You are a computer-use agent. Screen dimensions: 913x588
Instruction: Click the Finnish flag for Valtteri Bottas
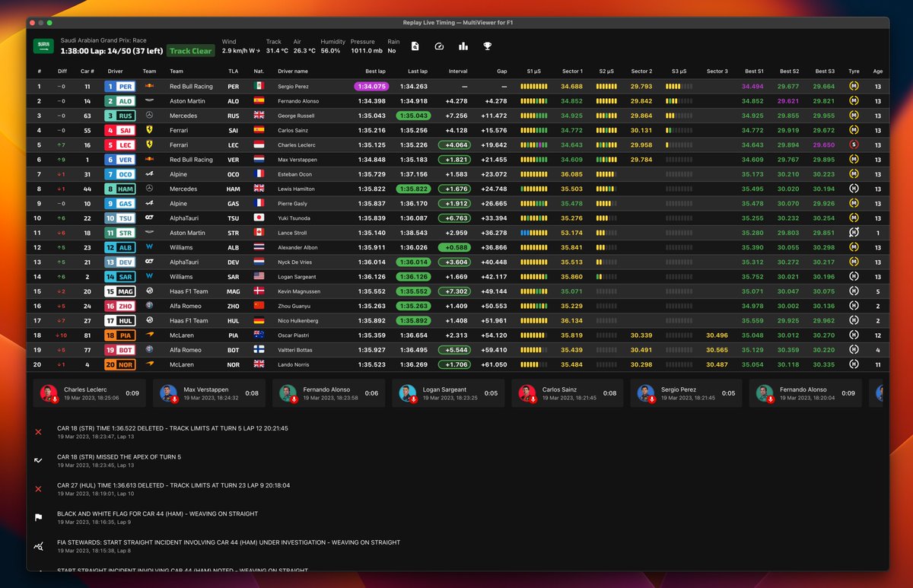pos(259,350)
